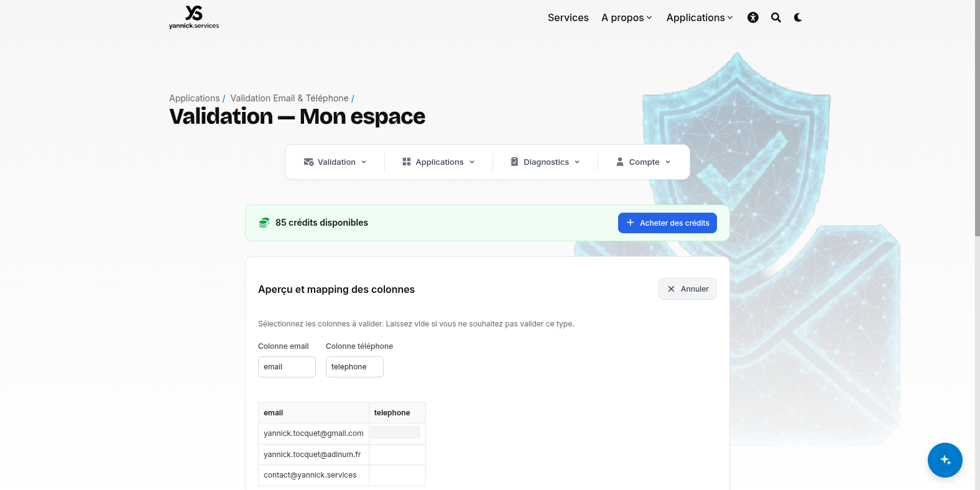Viewport: 980px width, 490px height.
Task: Follow the Applications breadcrumb link
Action: [x=195, y=98]
